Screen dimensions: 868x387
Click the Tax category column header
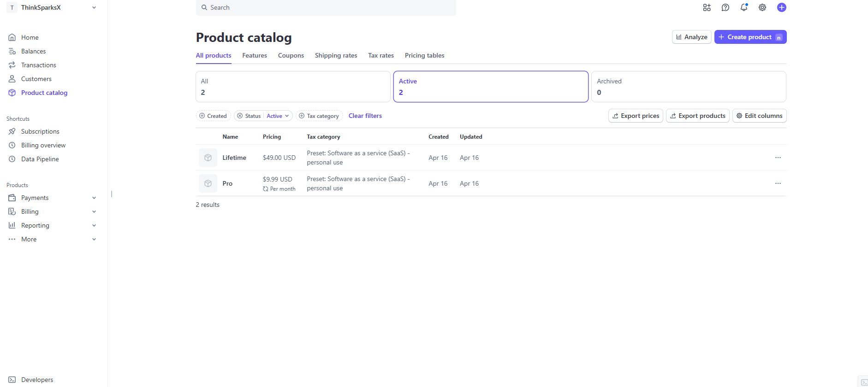pos(323,137)
